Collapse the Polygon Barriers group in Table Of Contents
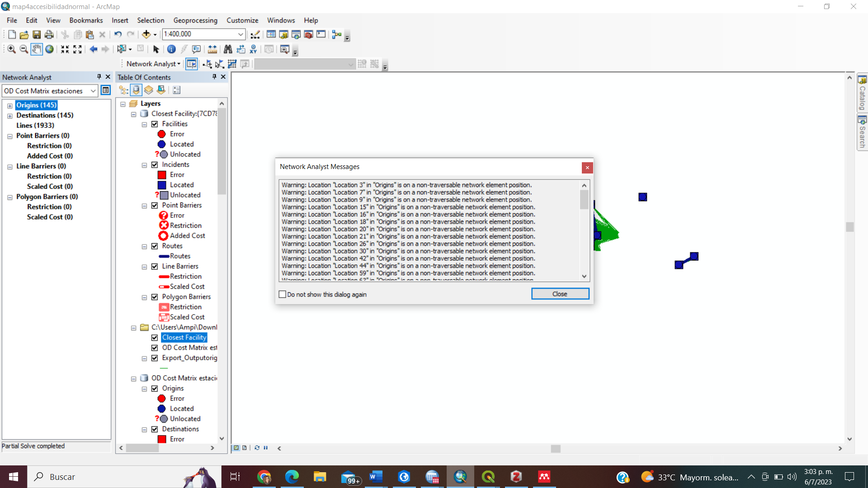 pyautogui.click(x=144, y=297)
